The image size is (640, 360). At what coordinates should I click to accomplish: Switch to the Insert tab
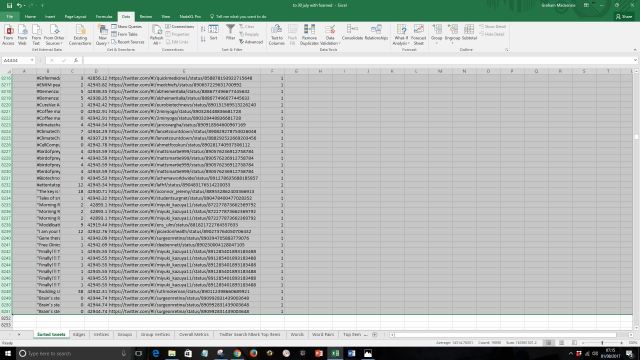tap(50, 17)
